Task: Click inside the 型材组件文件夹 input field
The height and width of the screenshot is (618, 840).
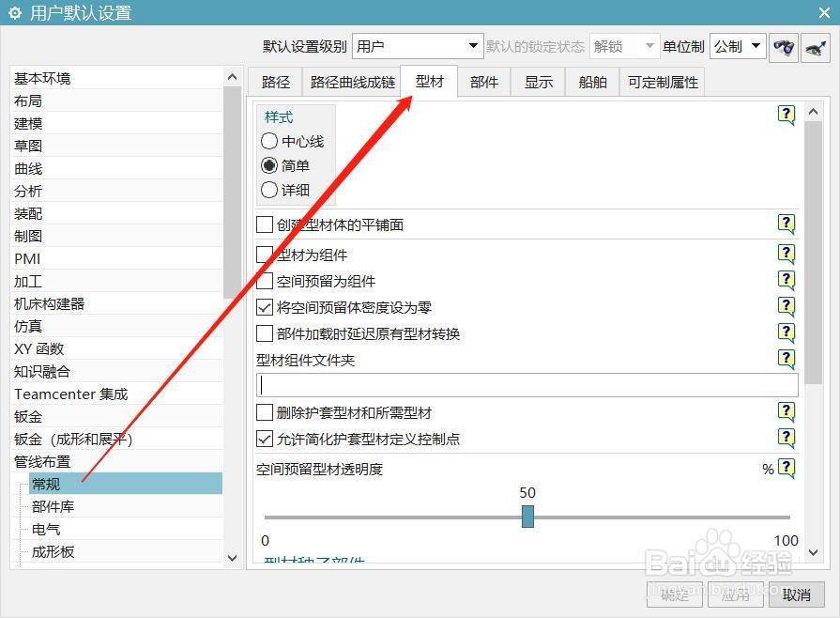Action: click(x=526, y=383)
